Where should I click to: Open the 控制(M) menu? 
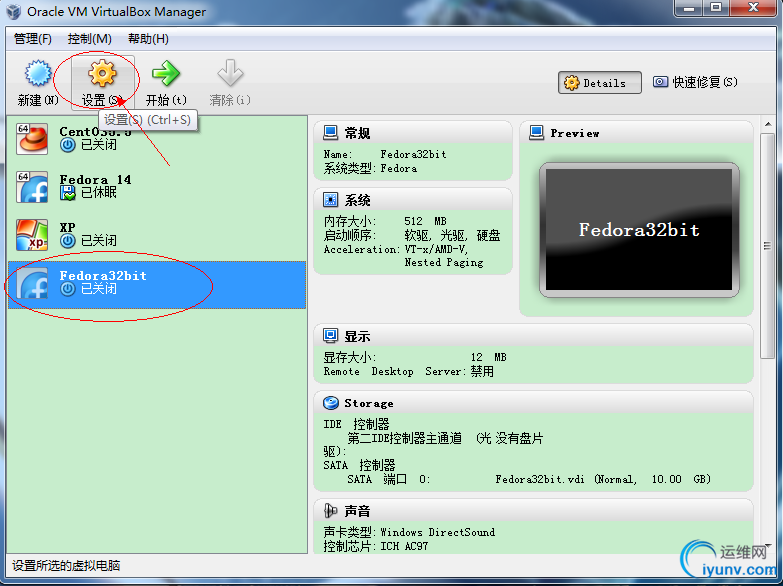tap(90, 38)
